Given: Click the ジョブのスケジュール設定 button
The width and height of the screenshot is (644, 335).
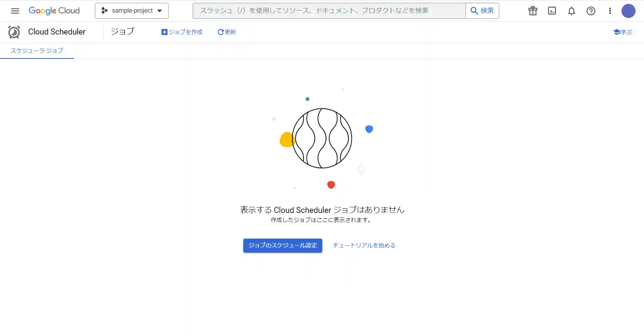Looking at the screenshot, I should pos(283,245).
